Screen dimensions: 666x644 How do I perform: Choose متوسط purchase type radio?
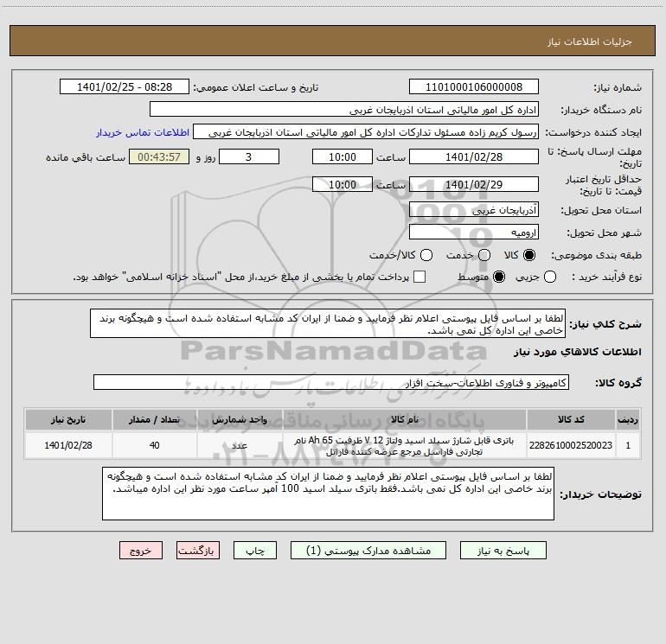tap(499, 277)
